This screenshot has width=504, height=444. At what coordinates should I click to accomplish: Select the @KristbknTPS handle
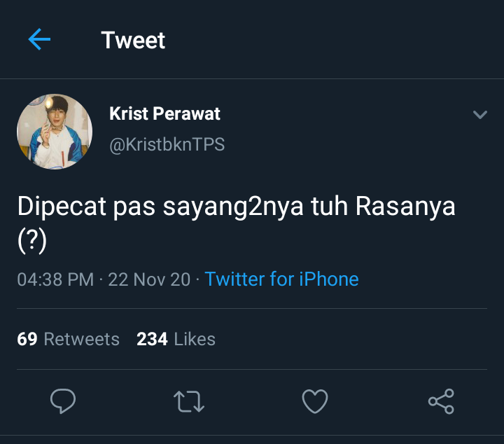pyautogui.click(x=167, y=144)
